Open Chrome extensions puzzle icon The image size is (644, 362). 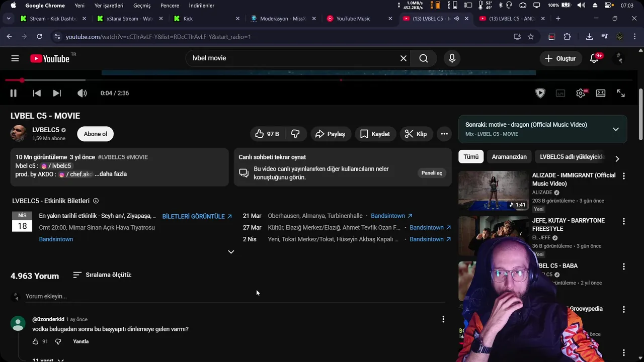point(568,37)
